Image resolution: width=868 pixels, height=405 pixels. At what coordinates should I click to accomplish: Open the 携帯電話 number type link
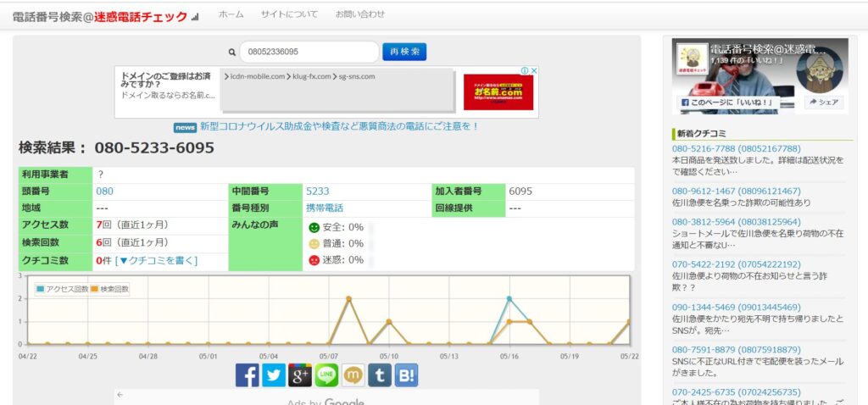(x=325, y=208)
